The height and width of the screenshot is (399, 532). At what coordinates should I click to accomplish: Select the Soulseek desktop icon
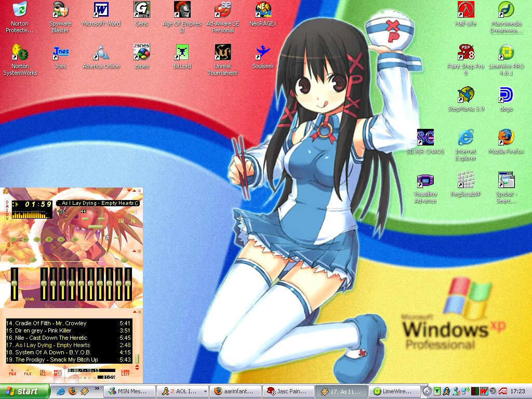click(x=263, y=57)
